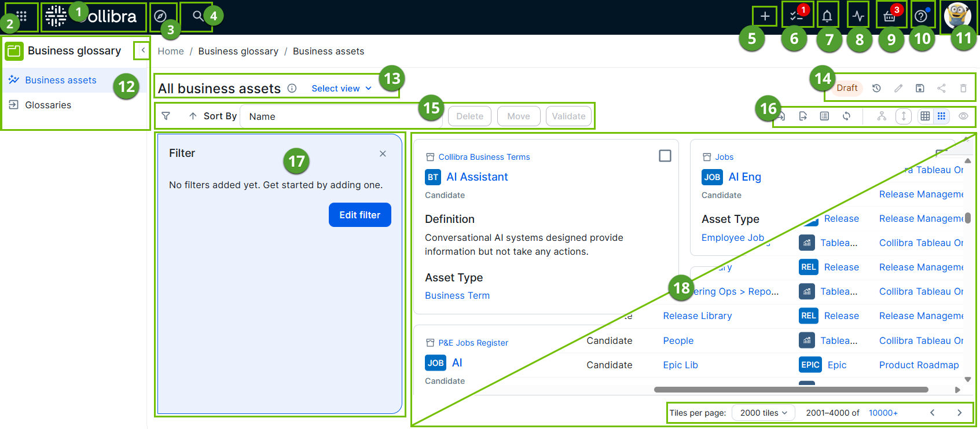The height and width of the screenshot is (429, 980).
Task: Click the table vertical scrollbar thumb
Action: 968,218
